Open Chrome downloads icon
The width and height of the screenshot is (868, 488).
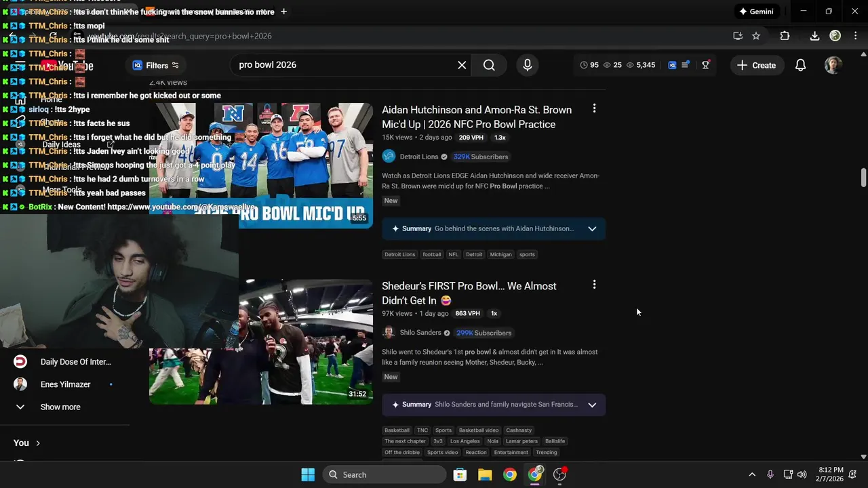pos(815,36)
